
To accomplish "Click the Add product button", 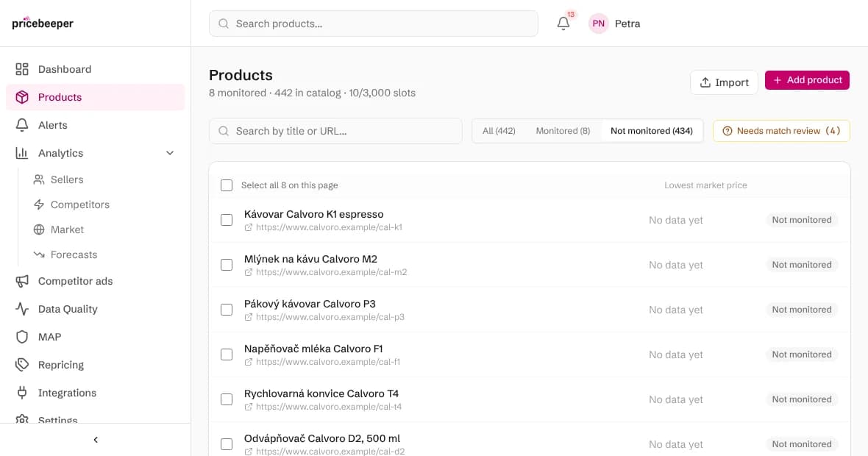I will pyautogui.click(x=807, y=80).
